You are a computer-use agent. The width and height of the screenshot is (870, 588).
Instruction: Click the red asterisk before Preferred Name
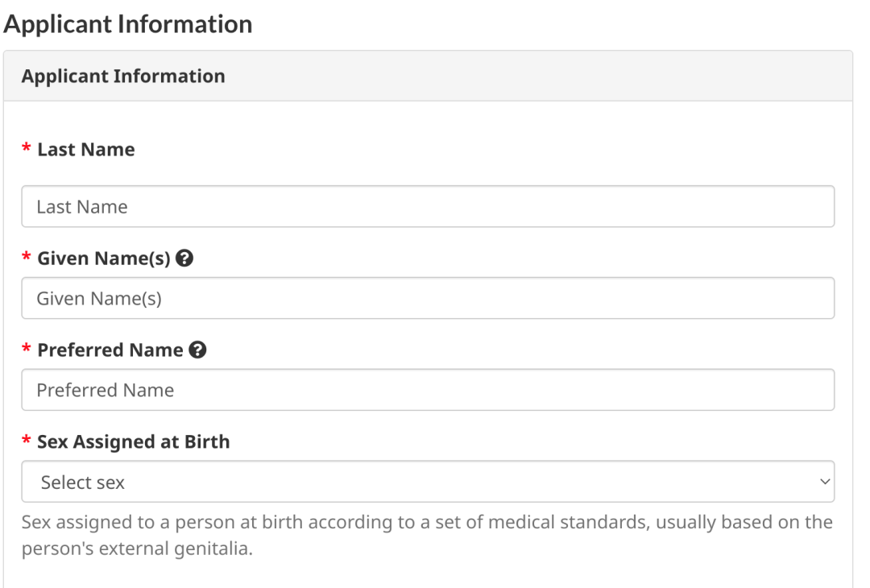27,351
